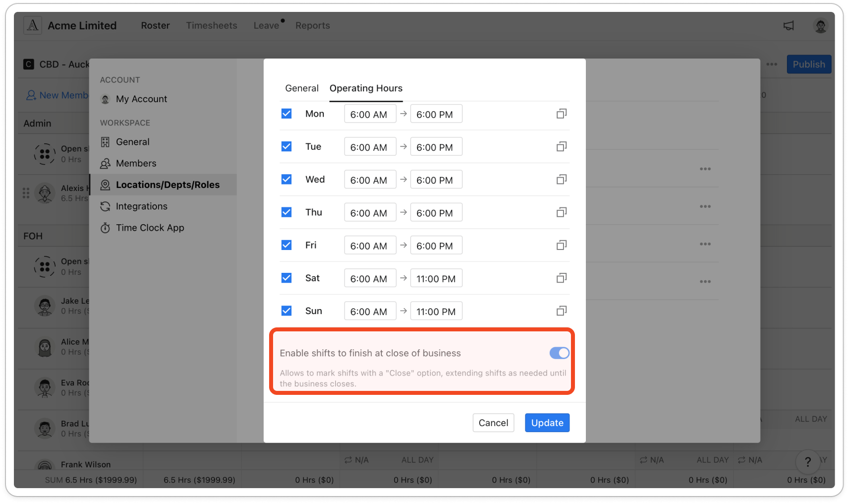Viewport: 849px width, 504px height.
Task: Open Reports in the top navigation
Action: coord(313,25)
